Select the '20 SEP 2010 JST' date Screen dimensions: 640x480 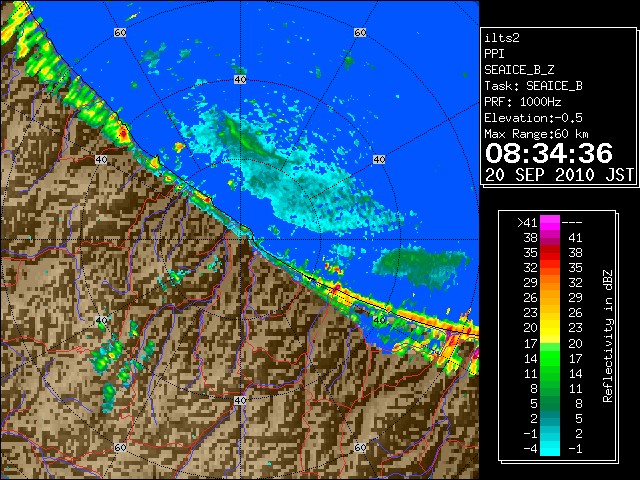point(559,175)
